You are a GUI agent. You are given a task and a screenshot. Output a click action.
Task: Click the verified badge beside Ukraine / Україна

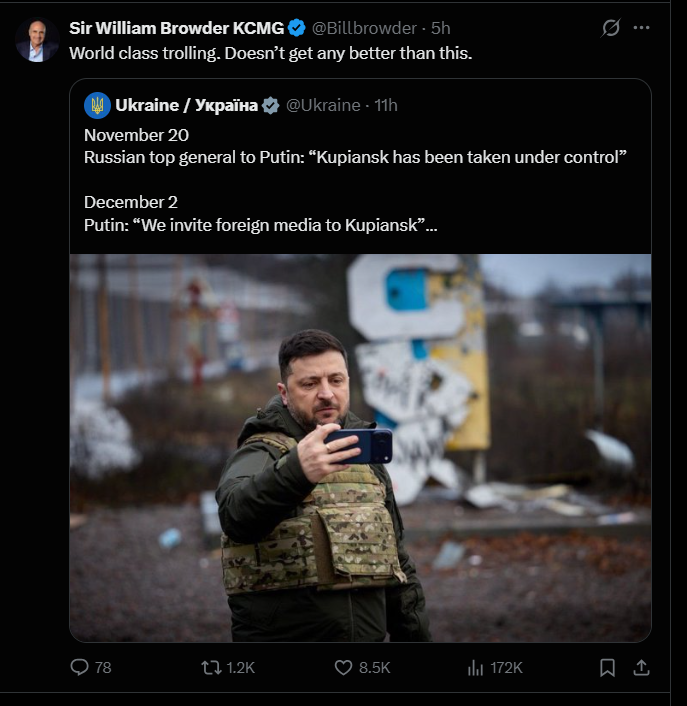(271, 105)
